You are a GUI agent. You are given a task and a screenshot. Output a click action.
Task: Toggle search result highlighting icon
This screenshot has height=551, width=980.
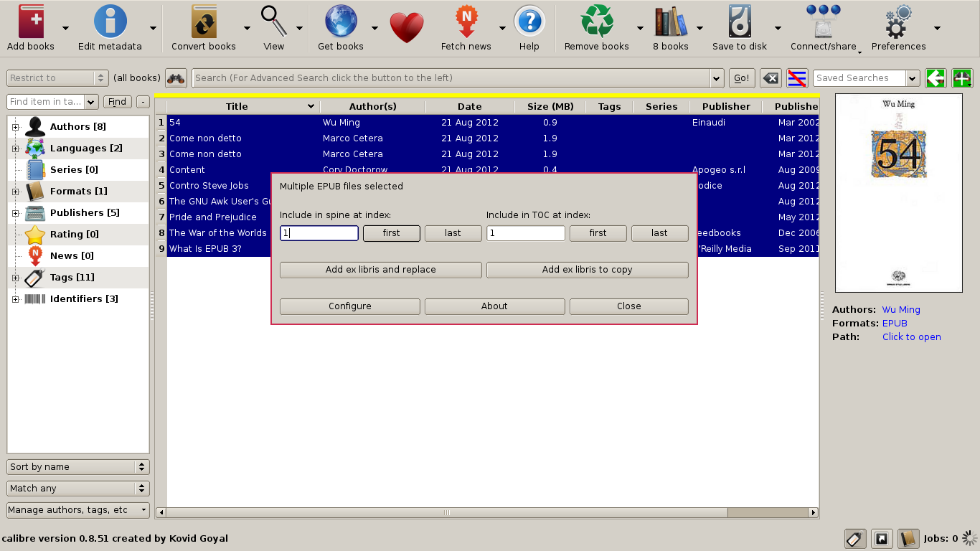click(797, 78)
